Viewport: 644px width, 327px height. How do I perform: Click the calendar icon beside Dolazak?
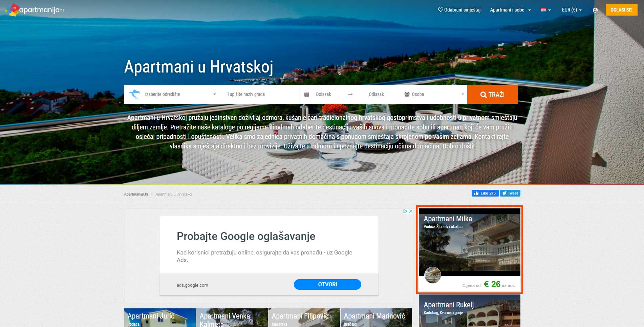307,94
